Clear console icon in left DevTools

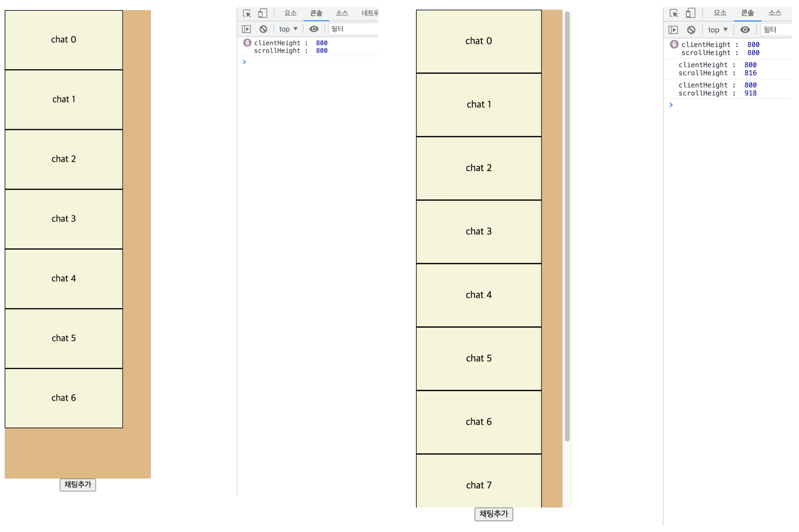pos(263,29)
